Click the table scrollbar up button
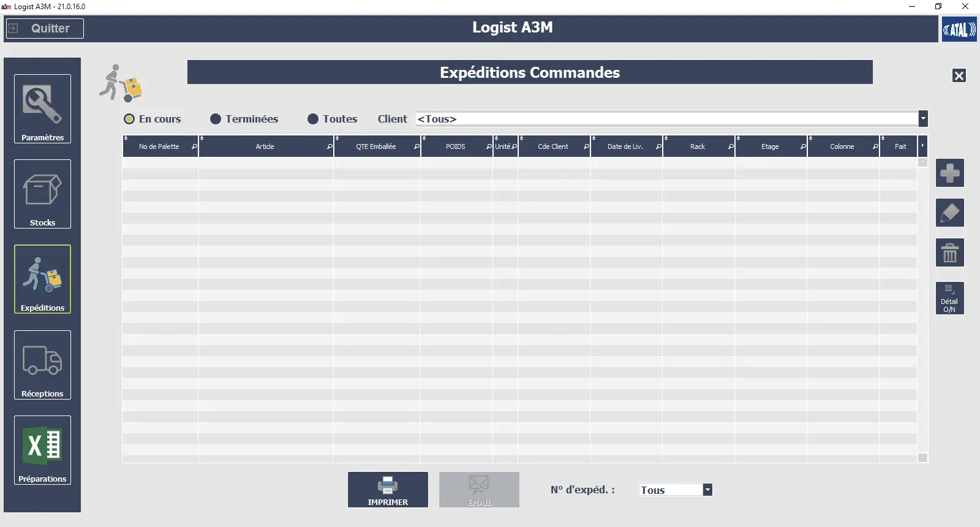Image resolution: width=980 pixels, height=527 pixels. click(x=923, y=162)
